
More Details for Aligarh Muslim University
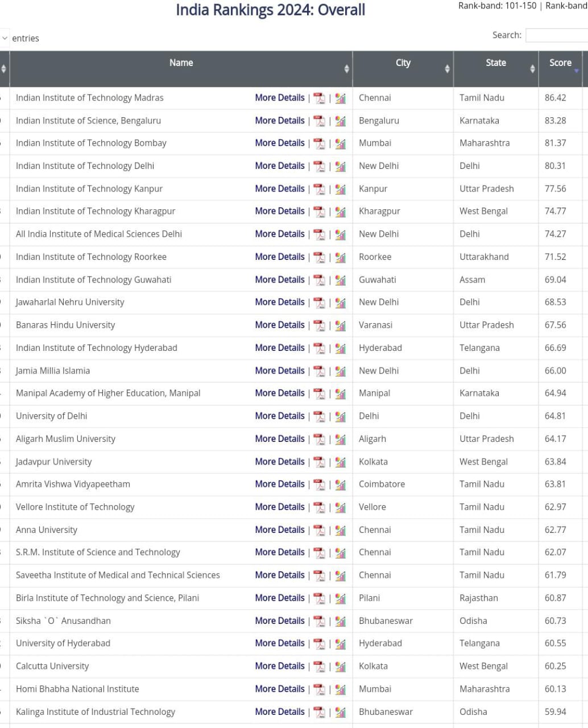280,439
